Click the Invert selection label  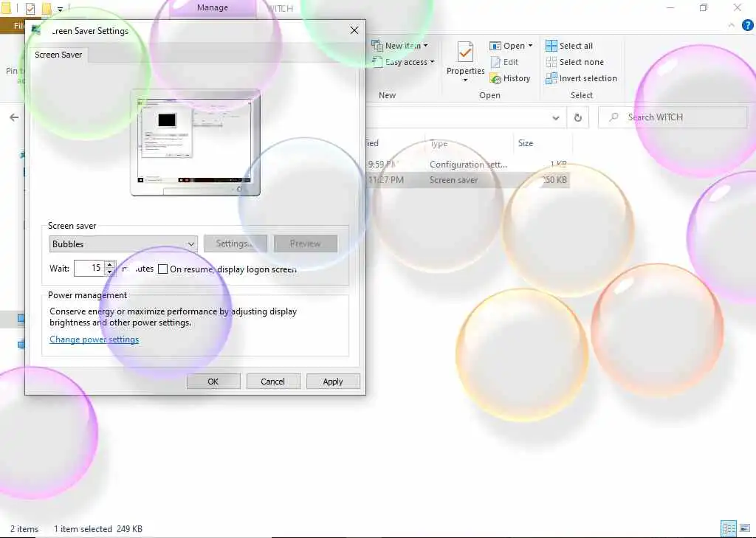pyautogui.click(x=588, y=78)
